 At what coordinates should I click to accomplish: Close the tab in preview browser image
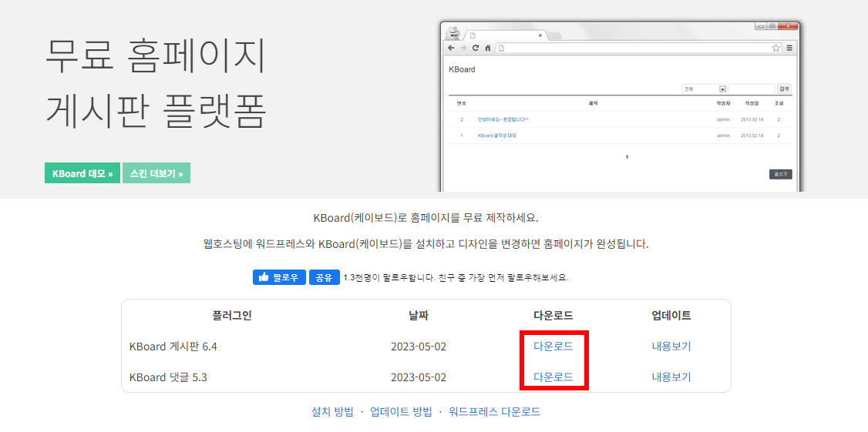pyautogui.click(x=540, y=35)
